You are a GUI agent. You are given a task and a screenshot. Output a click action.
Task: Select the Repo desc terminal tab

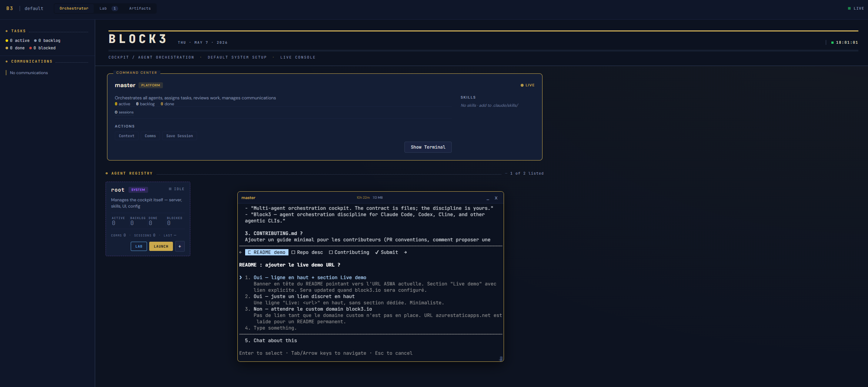pyautogui.click(x=307, y=252)
